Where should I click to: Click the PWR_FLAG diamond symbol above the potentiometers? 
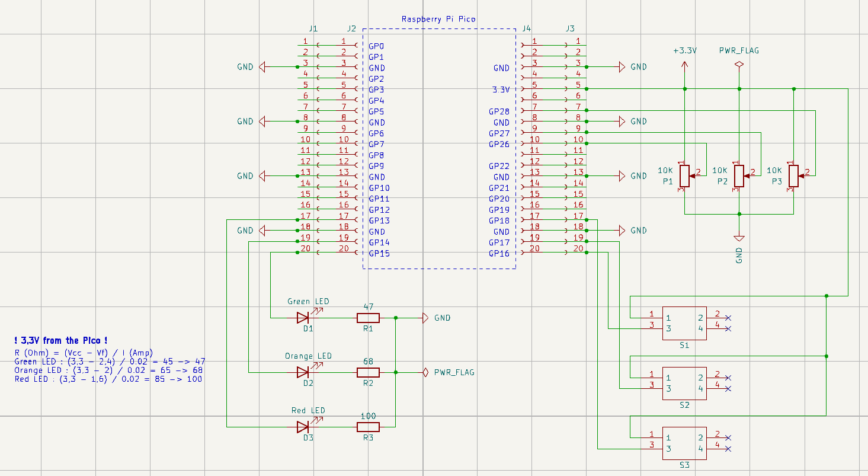[x=739, y=64]
